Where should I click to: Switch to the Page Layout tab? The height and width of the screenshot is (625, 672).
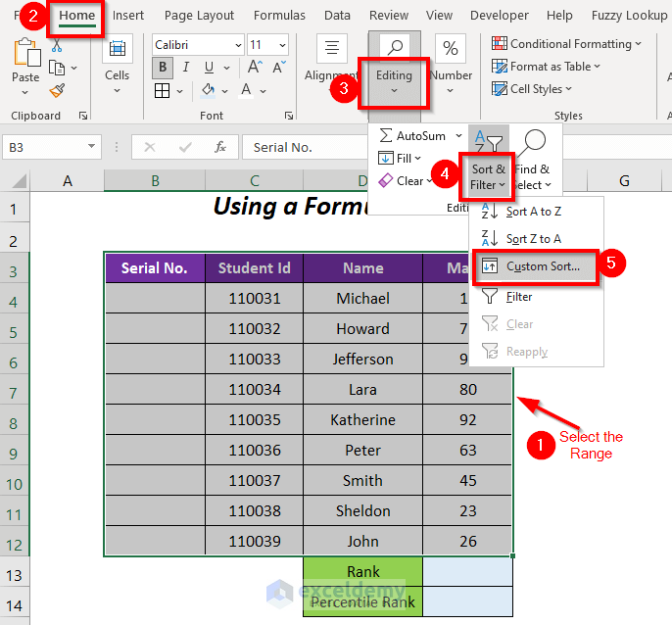(x=199, y=16)
